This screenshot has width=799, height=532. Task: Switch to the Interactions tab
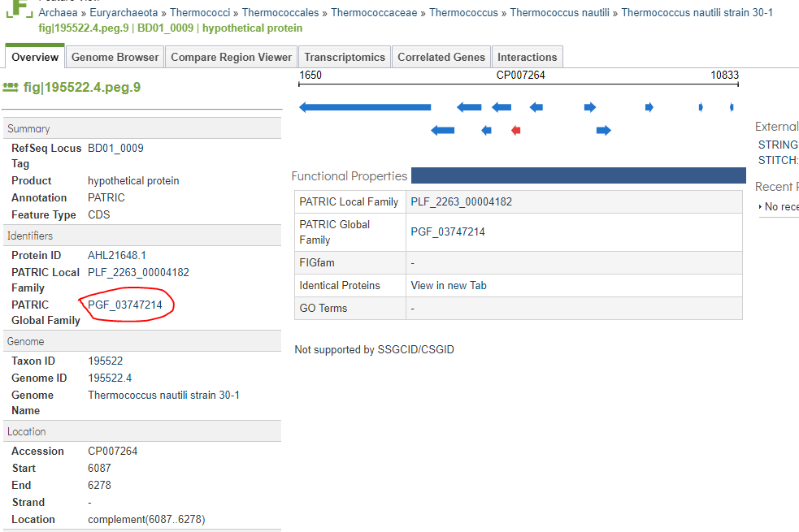527,57
